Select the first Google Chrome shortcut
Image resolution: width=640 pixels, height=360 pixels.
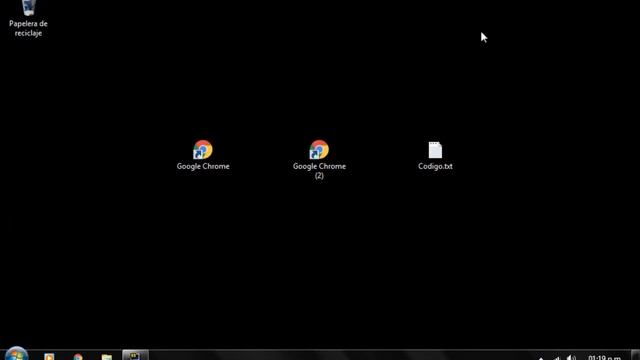203,155
